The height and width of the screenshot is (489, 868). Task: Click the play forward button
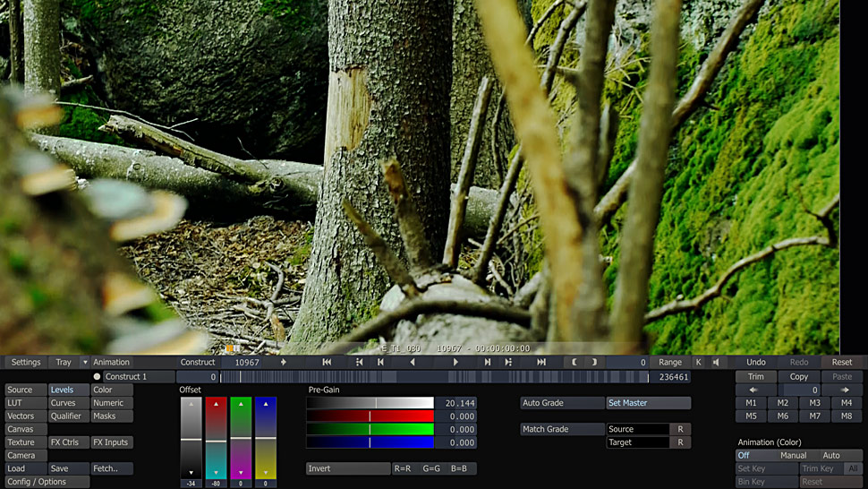455,362
